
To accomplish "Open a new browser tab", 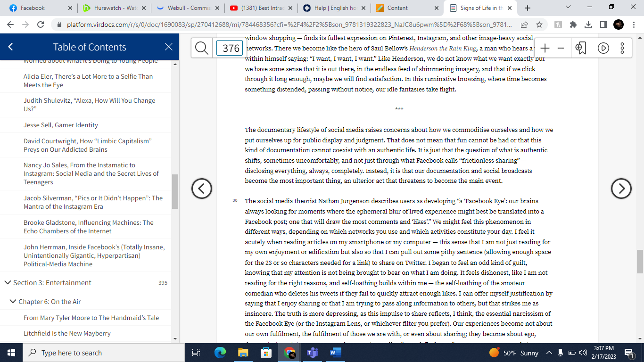I will click(527, 8).
